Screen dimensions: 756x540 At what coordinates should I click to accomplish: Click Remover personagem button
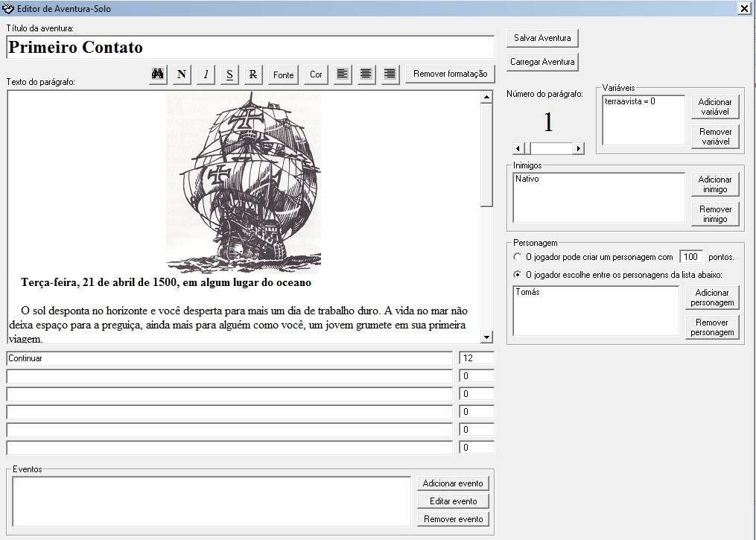point(712,328)
